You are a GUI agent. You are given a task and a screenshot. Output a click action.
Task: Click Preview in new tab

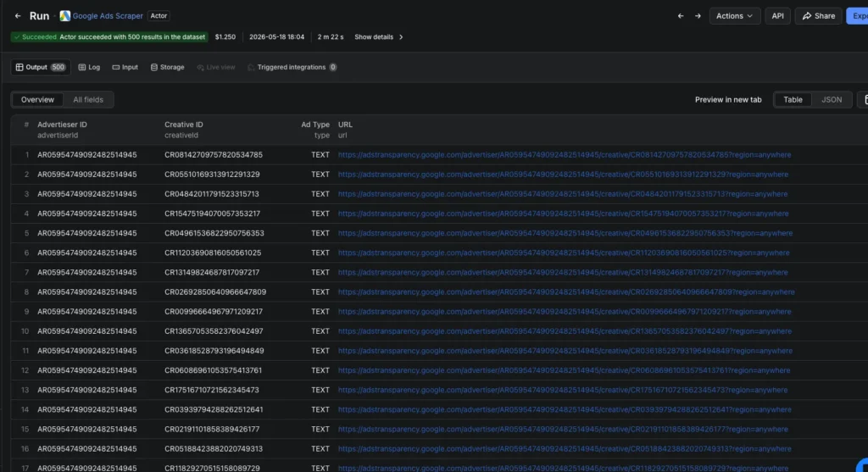pyautogui.click(x=728, y=100)
